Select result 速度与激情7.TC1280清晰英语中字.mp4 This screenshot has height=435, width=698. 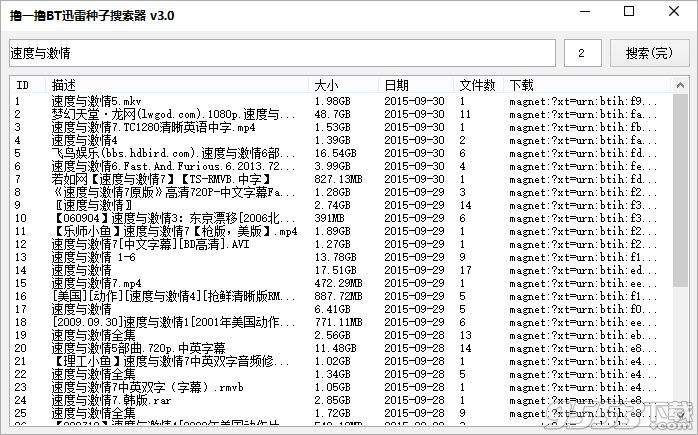pyautogui.click(x=153, y=127)
